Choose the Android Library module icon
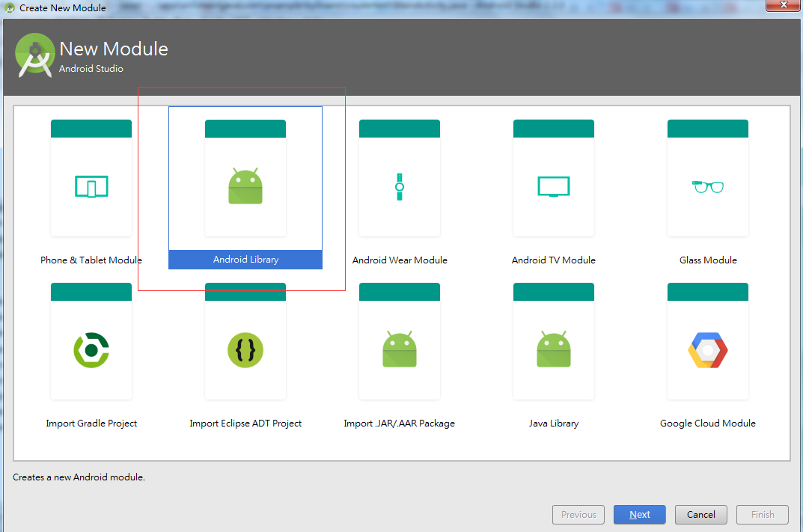 [245, 186]
